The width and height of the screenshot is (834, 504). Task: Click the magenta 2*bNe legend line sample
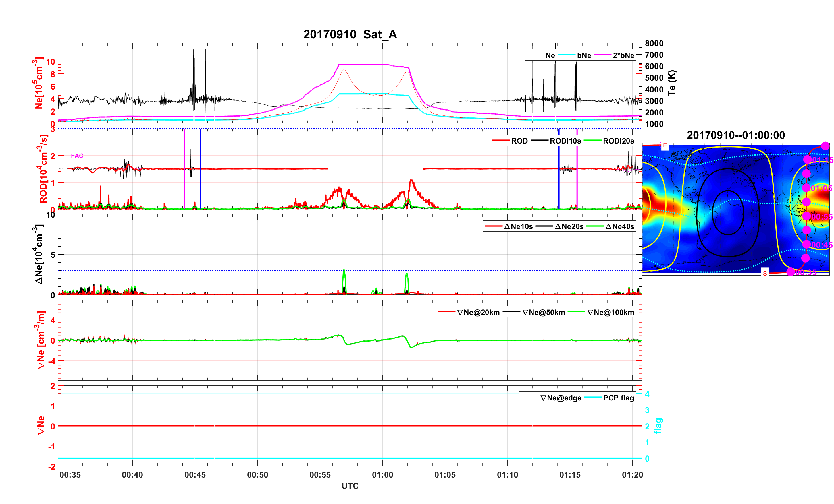[603, 55]
